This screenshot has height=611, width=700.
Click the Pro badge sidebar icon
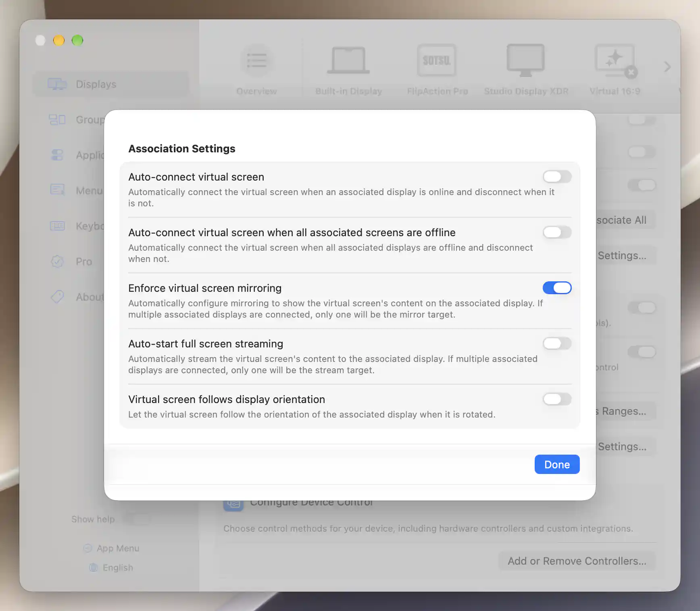click(57, 262)
